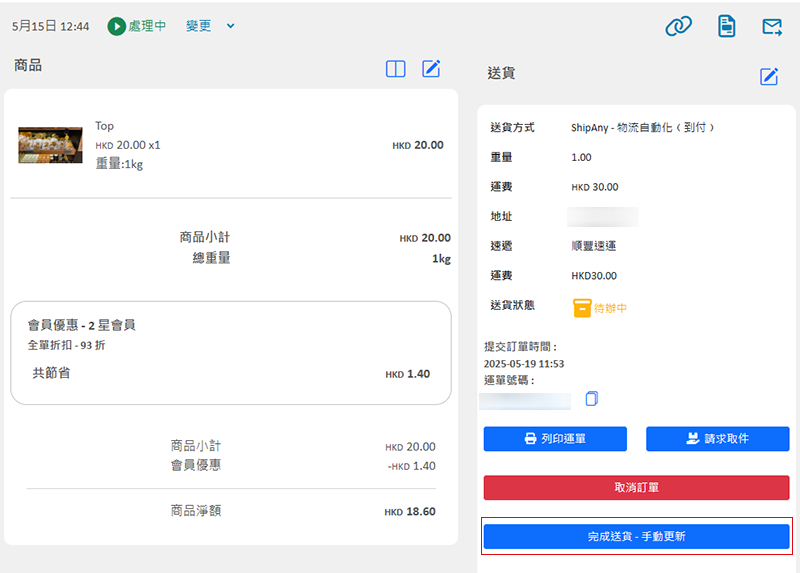Click the ShipAny - 物流自動化（到付）value
The width and height of the screenshot is (800, 573).
click(x=642, y=128)
